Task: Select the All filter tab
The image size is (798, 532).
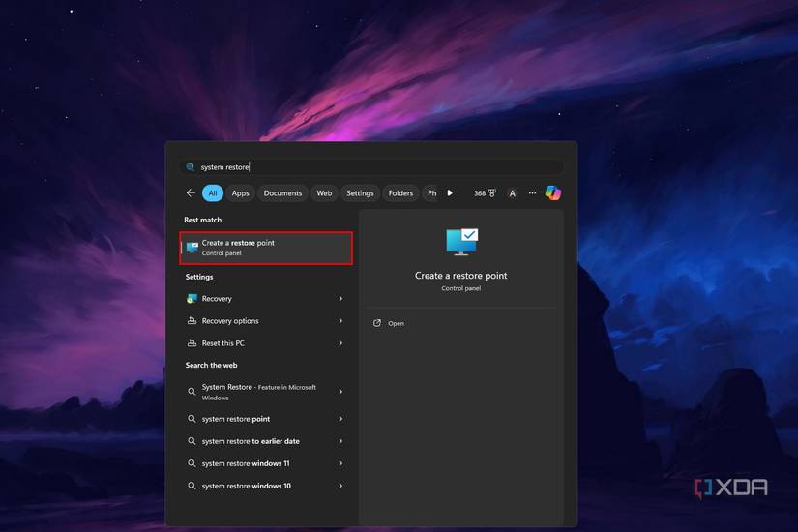Action: (213, 192)
